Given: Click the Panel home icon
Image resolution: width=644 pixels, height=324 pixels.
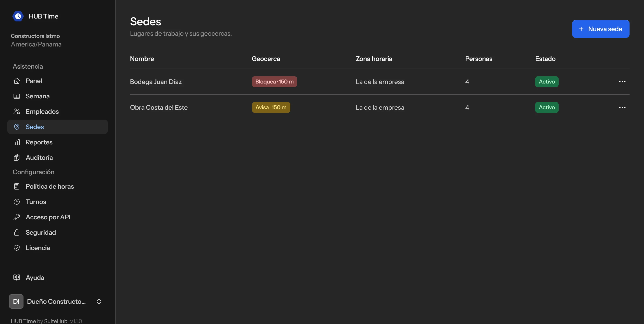Looking at the screenshot, I should coord(17,81).
